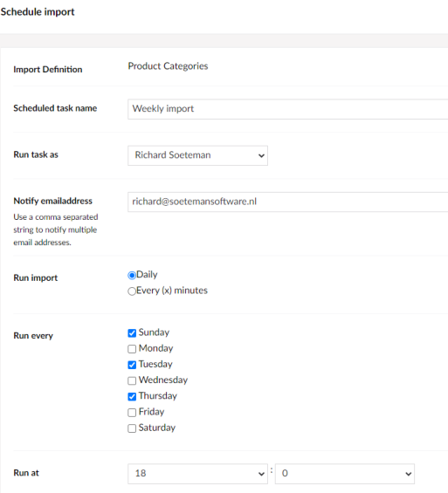Select the Every (x) minutes option
Viewport: 448px width, 493px height.
(132, 291)
